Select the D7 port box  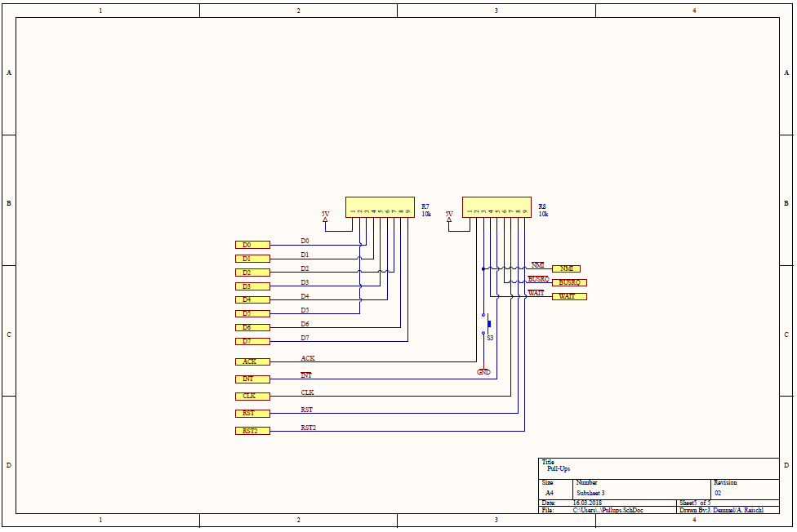252,341
